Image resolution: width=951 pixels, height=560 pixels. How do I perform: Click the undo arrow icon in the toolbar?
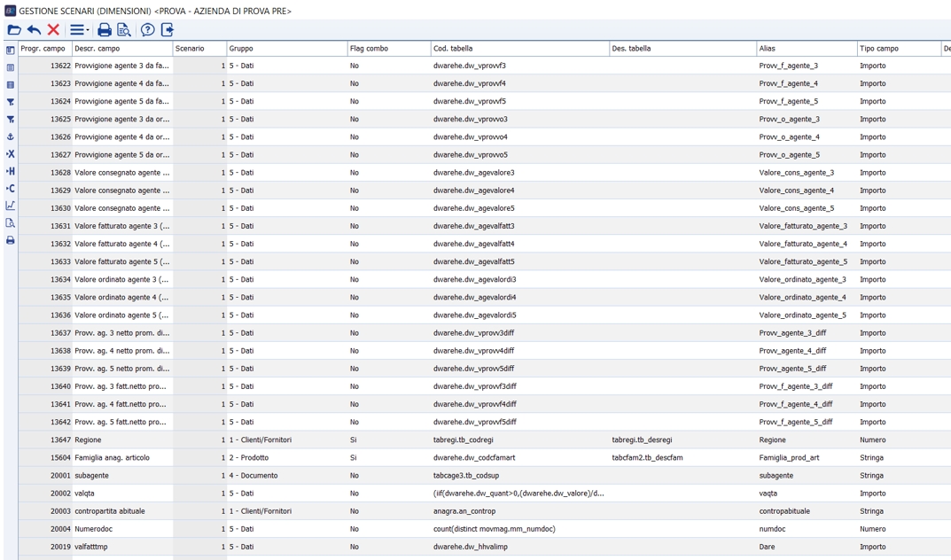[34, 30]
